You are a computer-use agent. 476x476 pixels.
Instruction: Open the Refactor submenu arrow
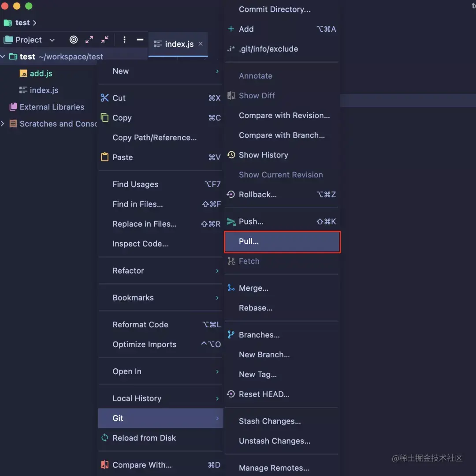(217, 271)
